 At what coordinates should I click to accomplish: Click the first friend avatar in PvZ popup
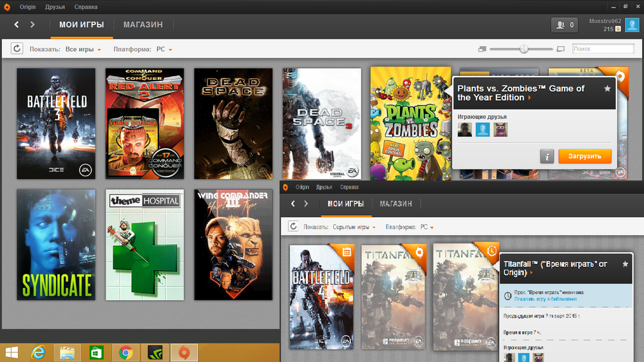[x=464, y=129]
